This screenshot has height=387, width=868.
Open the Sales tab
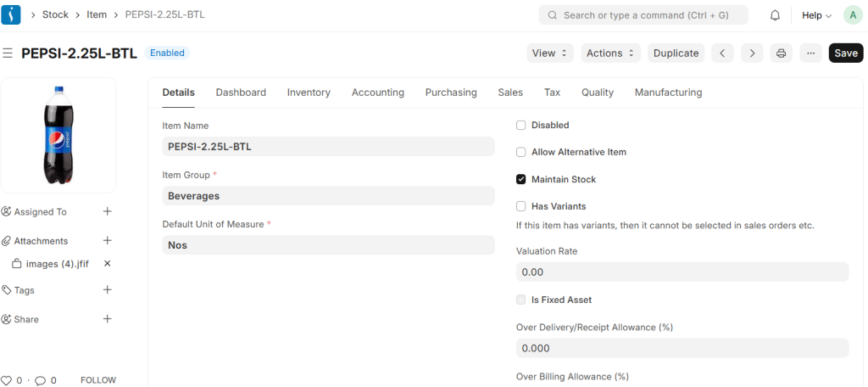click(x=509, y=93)
